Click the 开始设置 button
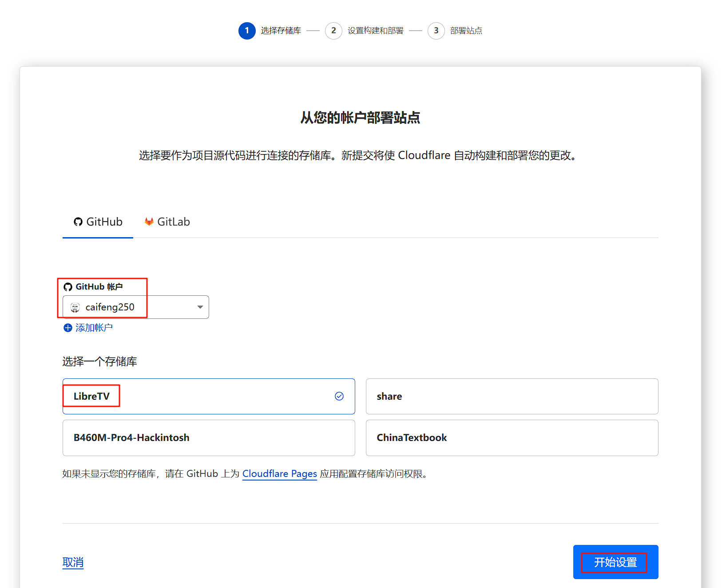 coord(615,562)
